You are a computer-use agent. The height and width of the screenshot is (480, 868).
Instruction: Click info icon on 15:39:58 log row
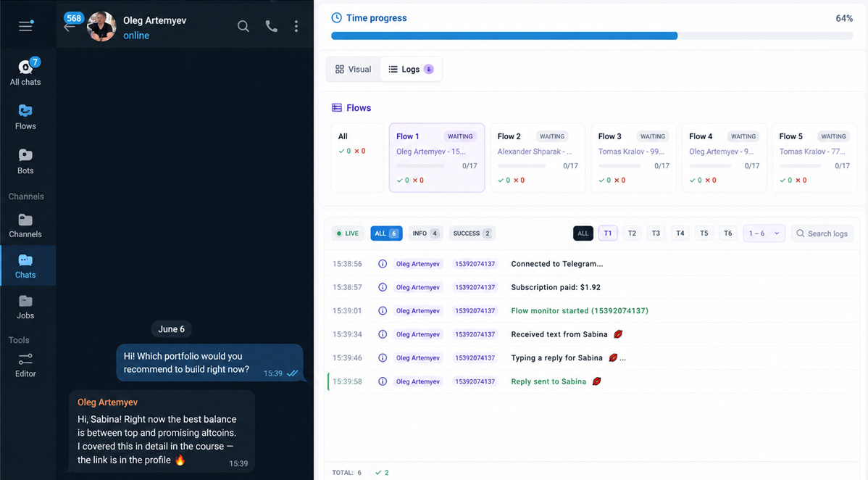pos(383,381)
